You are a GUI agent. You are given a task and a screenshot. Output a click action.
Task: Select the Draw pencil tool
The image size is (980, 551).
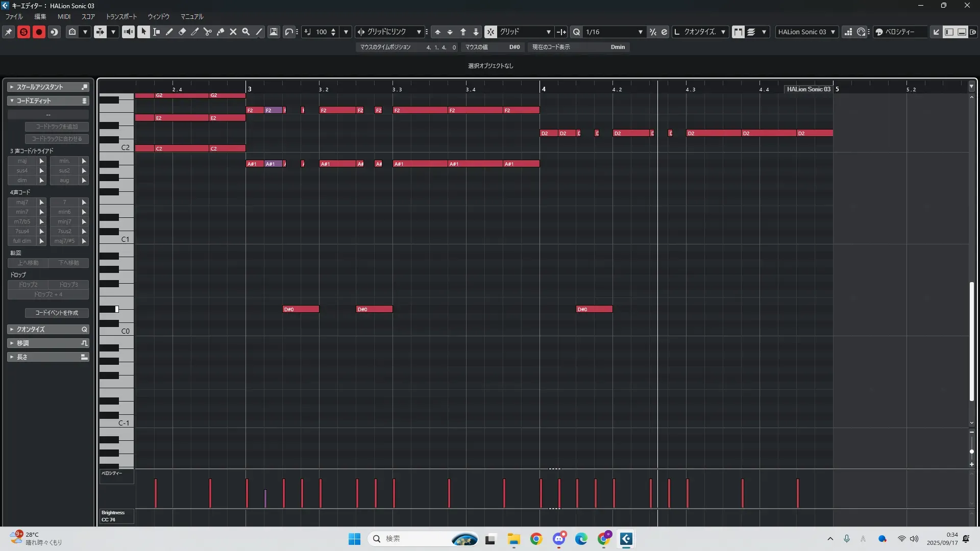click(x=169, y=32)
